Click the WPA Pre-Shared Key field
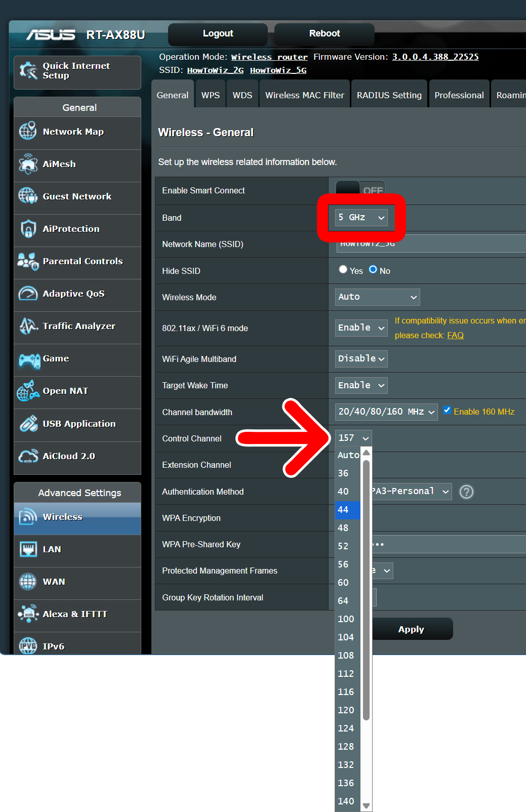The height and width of the screenshot is (812, 526). click(449, 544)
